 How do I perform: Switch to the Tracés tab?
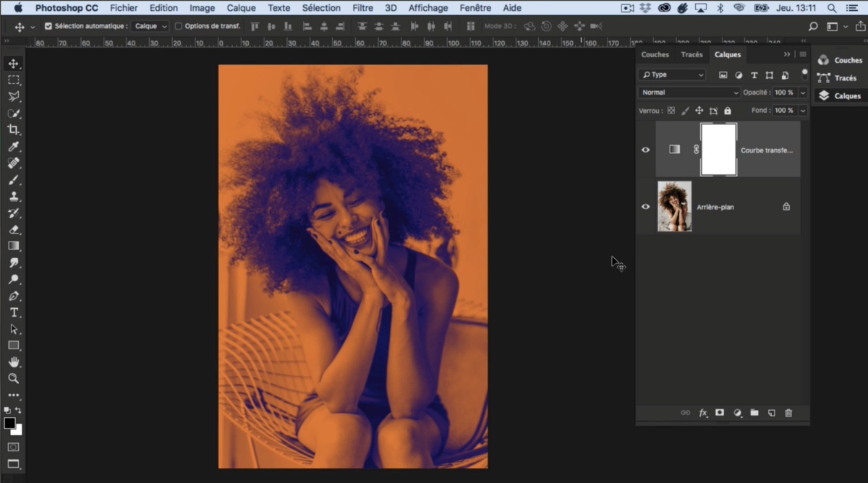point(692,54)
